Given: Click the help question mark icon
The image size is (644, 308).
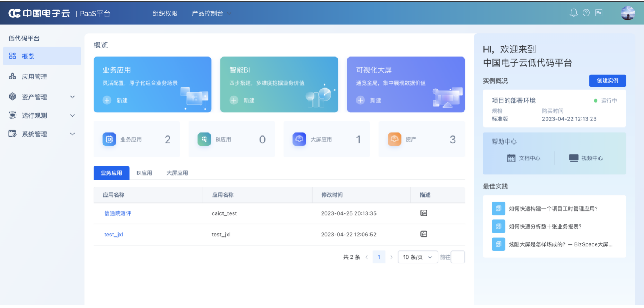Looking at the screenshot, I should point(586,13).
